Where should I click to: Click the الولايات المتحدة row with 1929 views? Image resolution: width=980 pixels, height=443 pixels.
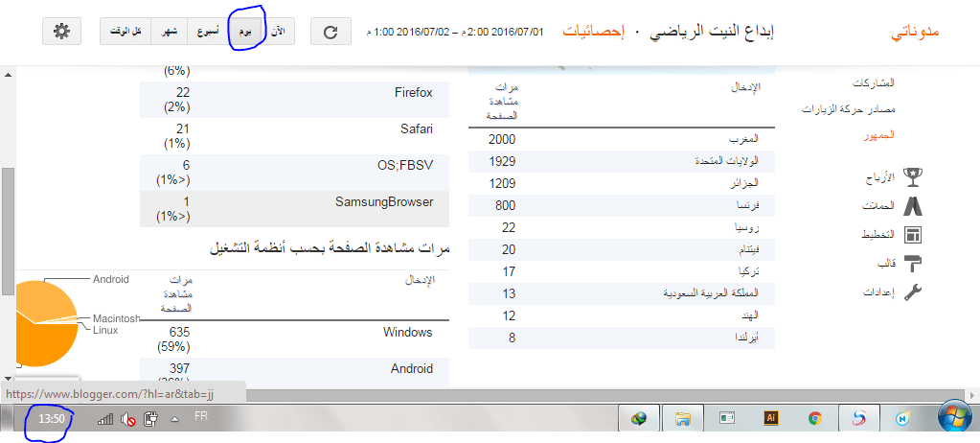622,161
